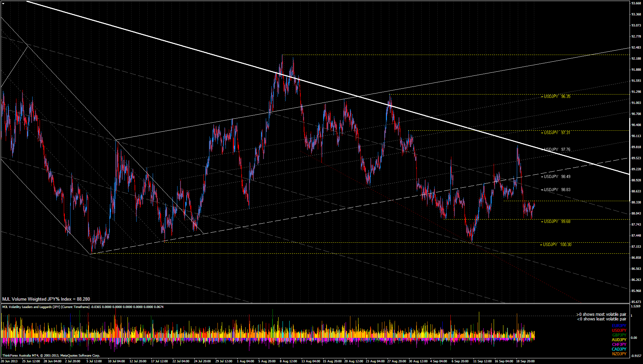
Task: Click the 85.673 price on the scale
Action: [636, 302]
